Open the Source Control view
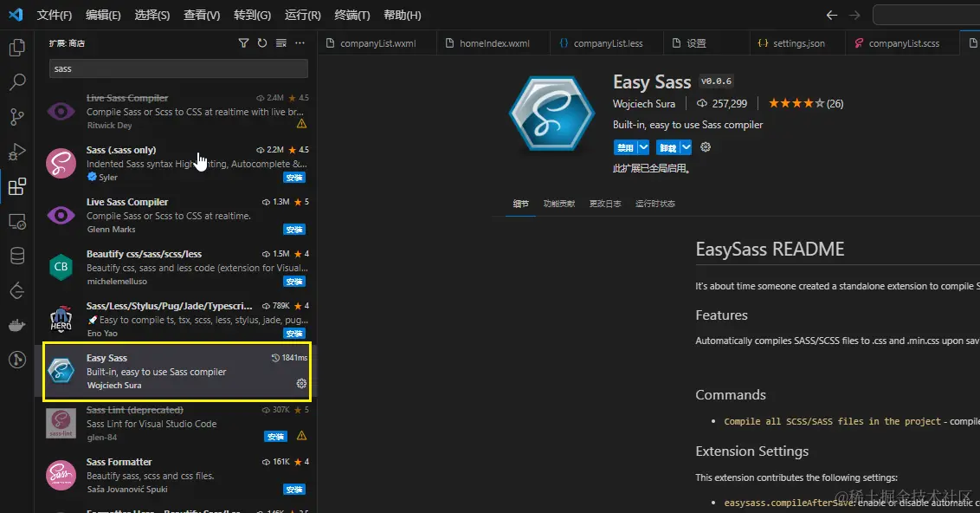This screenshot has height=513, width=980. pos(16,116)
